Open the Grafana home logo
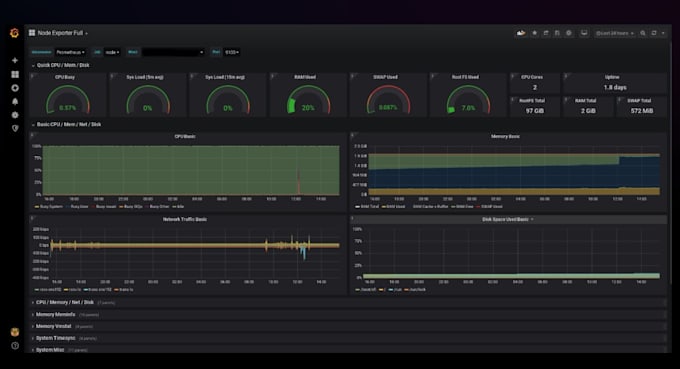 [x=14, y=33]
